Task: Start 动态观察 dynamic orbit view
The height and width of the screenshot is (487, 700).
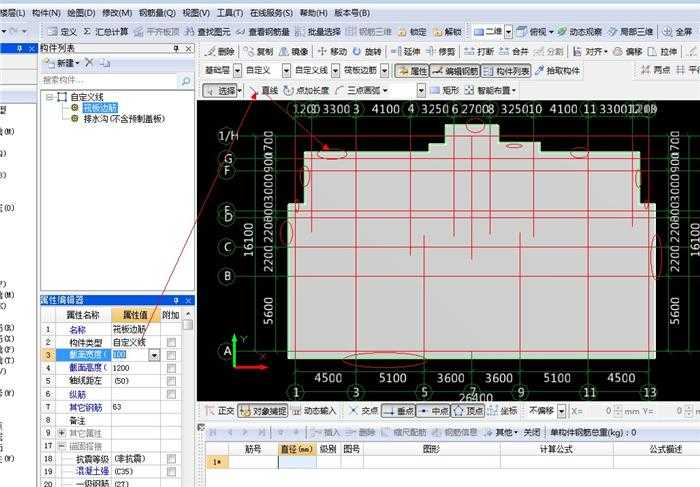Action: coord(579,32)
